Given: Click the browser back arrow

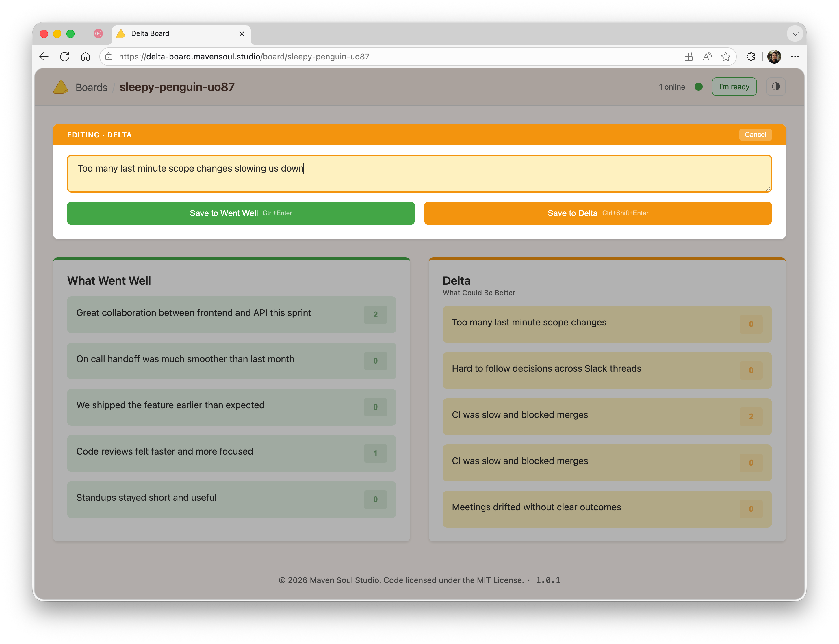Looking at the screenshot, I should (44, 57).
